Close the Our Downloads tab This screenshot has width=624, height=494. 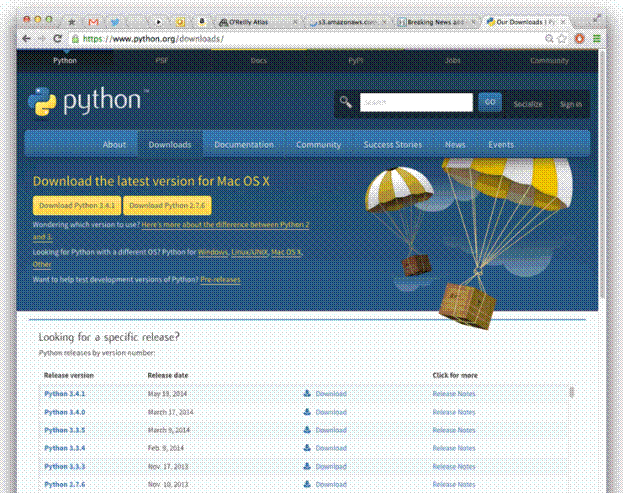pyautogui.click(x=563, y=22)
